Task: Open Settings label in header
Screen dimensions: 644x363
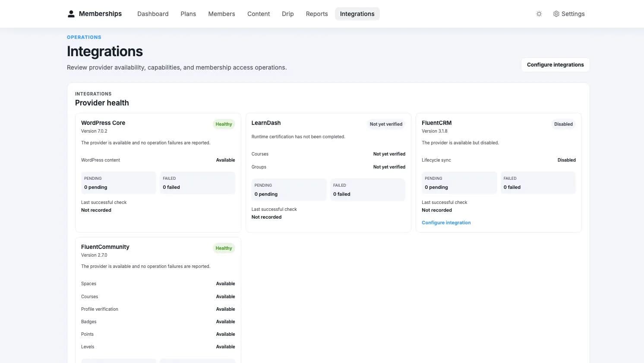Action: pyautogui.click(x=573, y=14)
